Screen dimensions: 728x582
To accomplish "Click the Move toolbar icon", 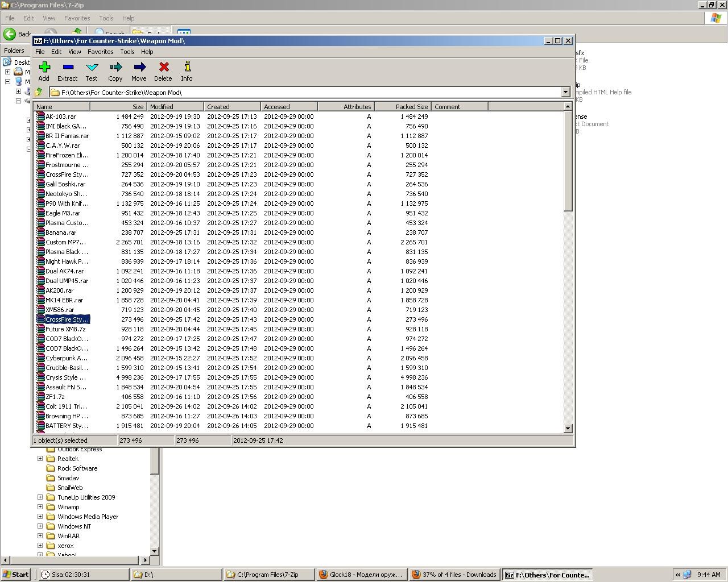I will pos(139,67).
